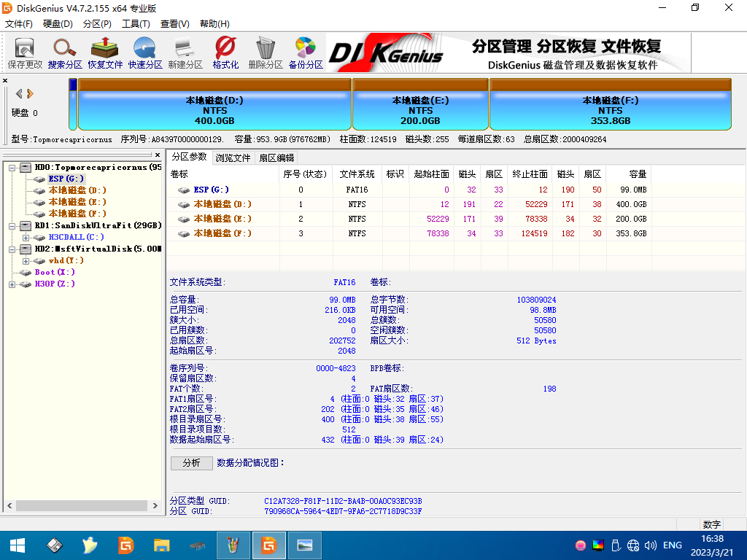The height and width of the screenshot is (560, 747).
Task: Open the network globe icon in system tray
Action: [x=633, y=545]
